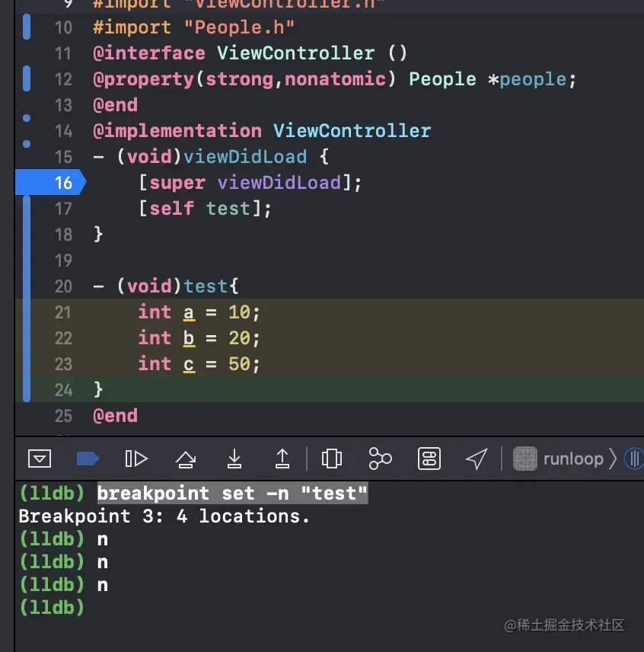This screenshot has width=644, height=652.
Task: Step into function with down arrow
Action: coord(234,459)
